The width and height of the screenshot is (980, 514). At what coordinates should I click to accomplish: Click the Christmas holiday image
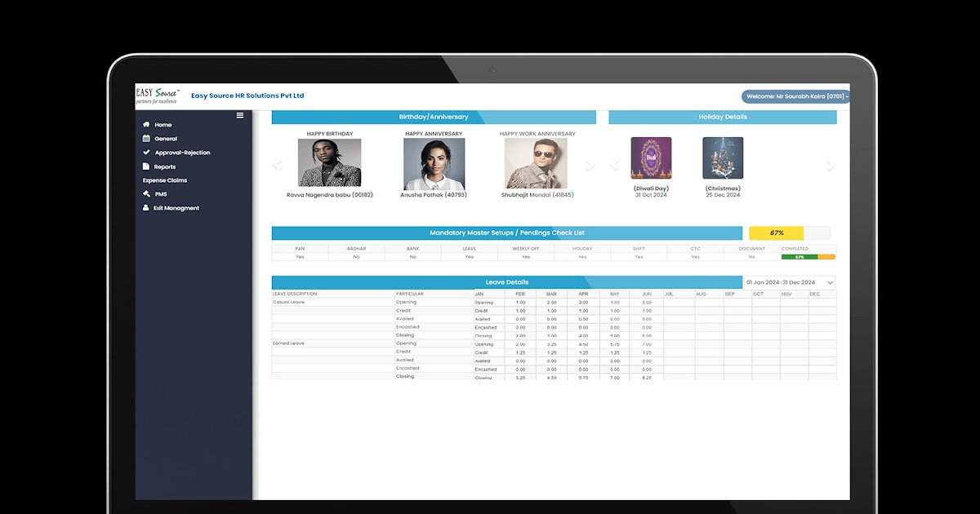click(723, 158)
